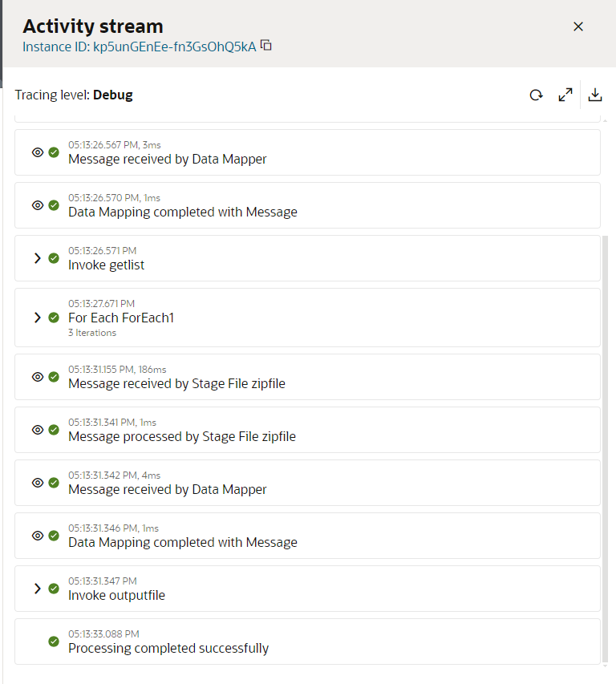Maximize the activity stream panel
This screenshot has width=616, height=684.
coord(565,95)
